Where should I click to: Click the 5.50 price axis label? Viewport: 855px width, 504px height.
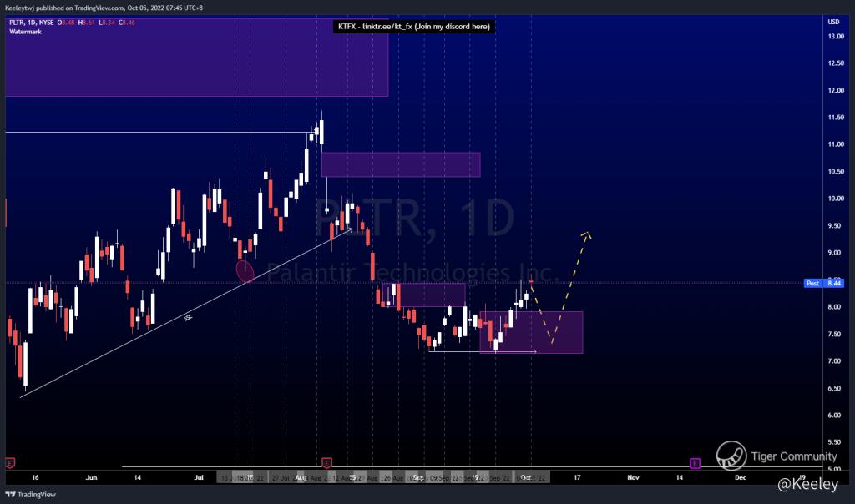click(x=834, y=442)
